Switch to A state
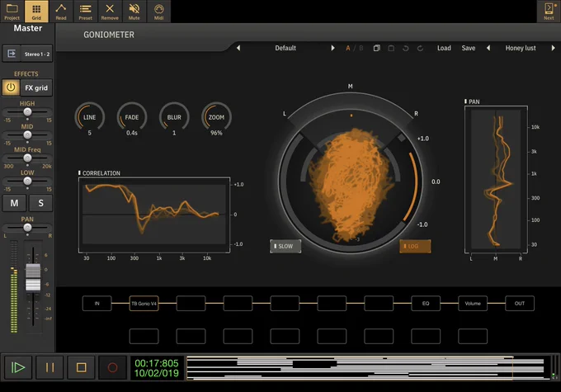561x392 pixels. (x=348, y=48)
